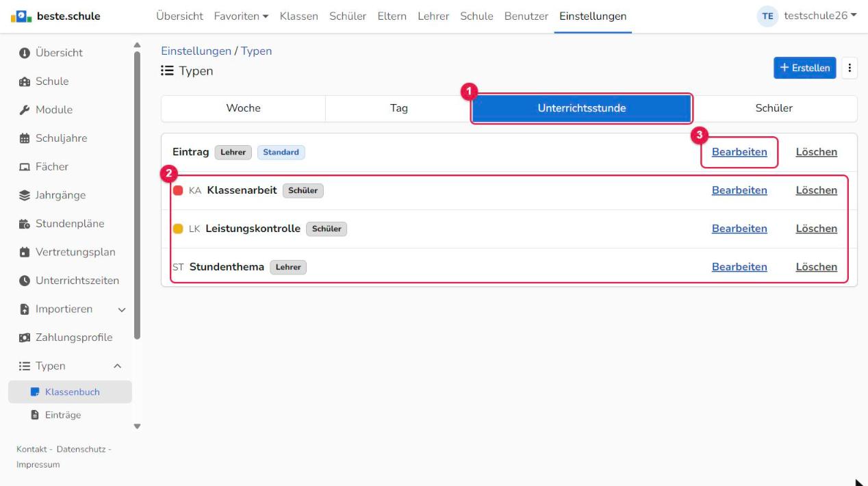Click the Erstellen button
This screenshot has height=486, width=868.
(805, 68)
